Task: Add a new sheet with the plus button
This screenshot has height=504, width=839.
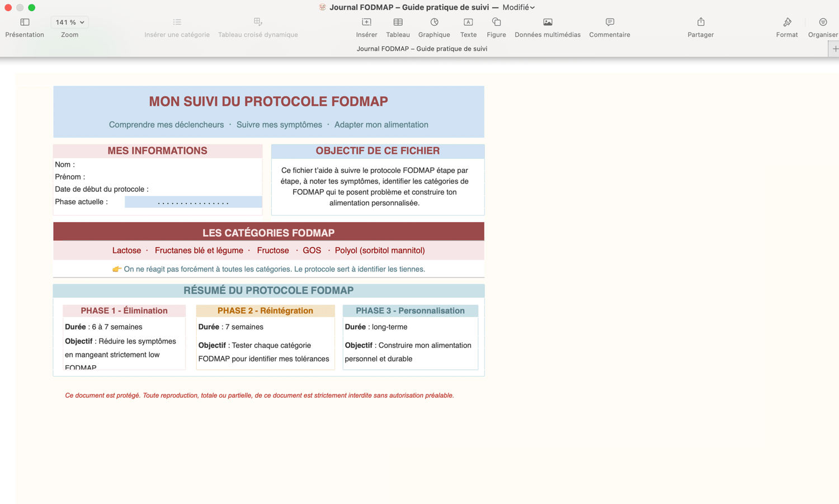Action: [x=835, y=49]
